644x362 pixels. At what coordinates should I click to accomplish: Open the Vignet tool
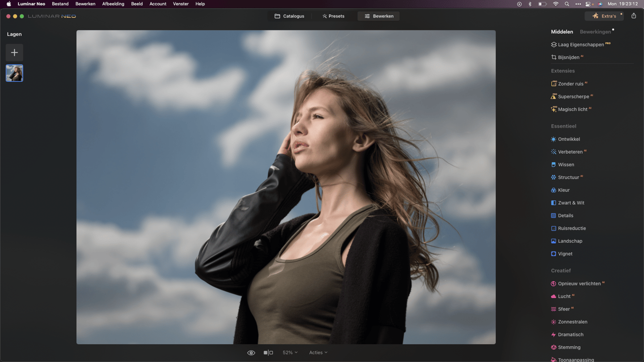[x=562, y=254]
